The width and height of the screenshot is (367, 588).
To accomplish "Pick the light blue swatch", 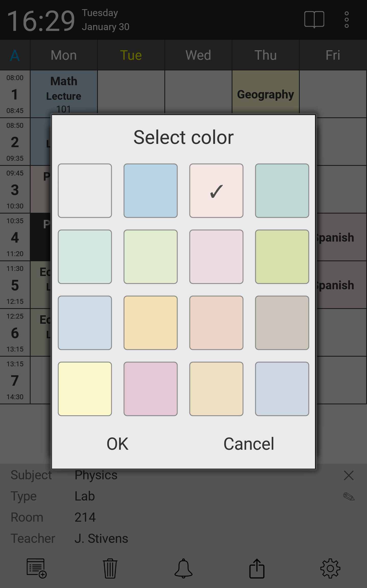I will coord(151,191).
